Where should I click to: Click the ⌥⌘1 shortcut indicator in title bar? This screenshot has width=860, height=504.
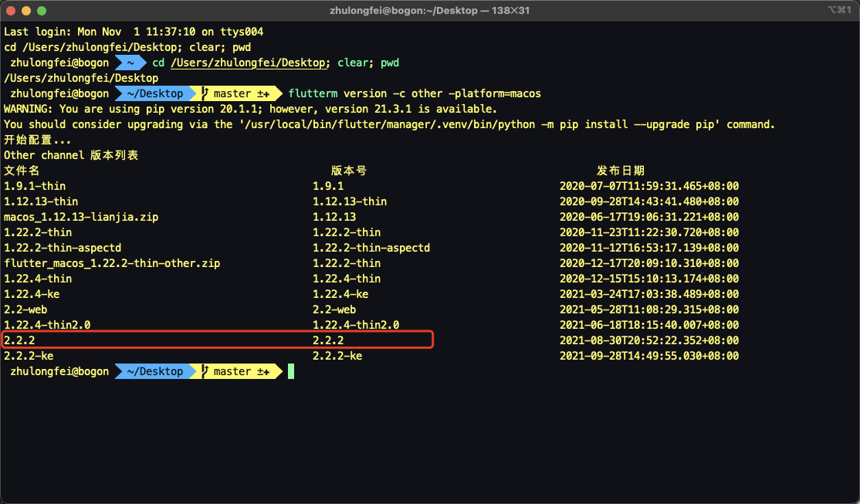pos(839,10)
